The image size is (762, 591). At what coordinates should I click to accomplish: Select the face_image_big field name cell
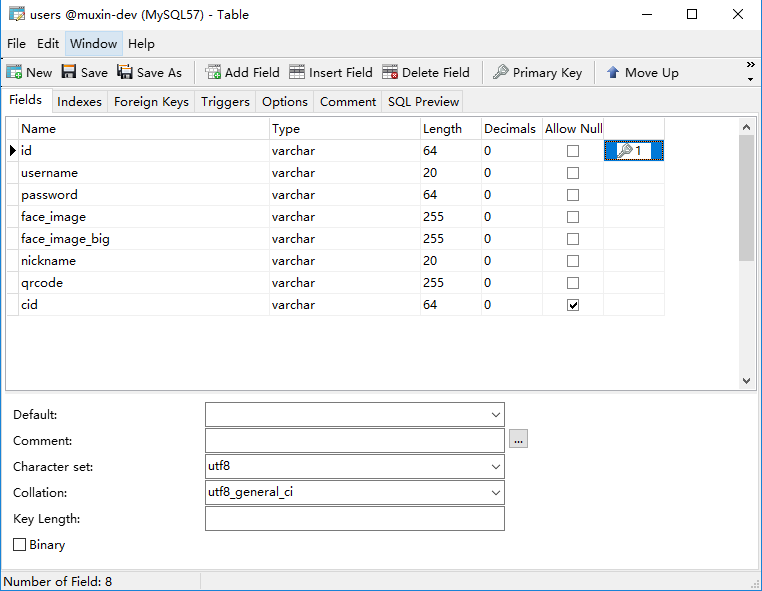click(144, 239)
